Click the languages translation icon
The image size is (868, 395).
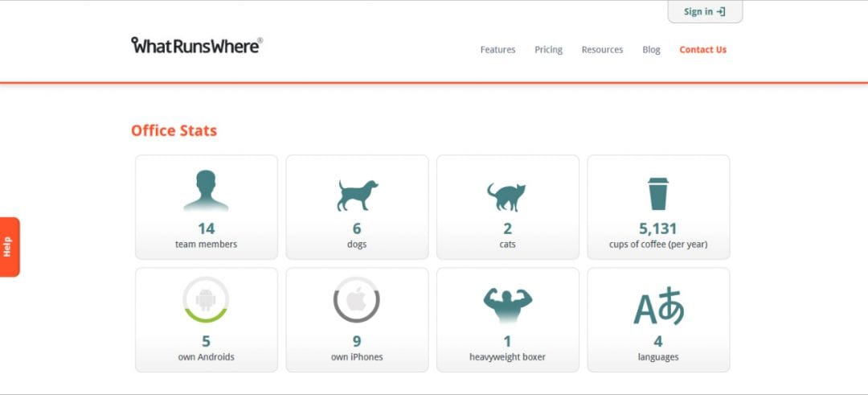pos(658,307)
